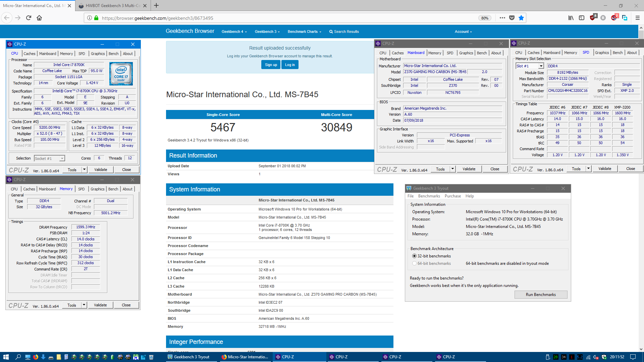Save page to Pocket icon
Image resolution: width=644 pixels, height=362 pixels.
coord(512,18)
